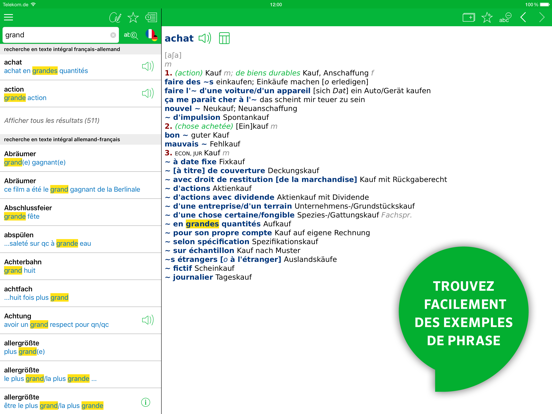Tap the battery indicator in status bar
This screenshot has width=552, height=414.
(544, 5)
